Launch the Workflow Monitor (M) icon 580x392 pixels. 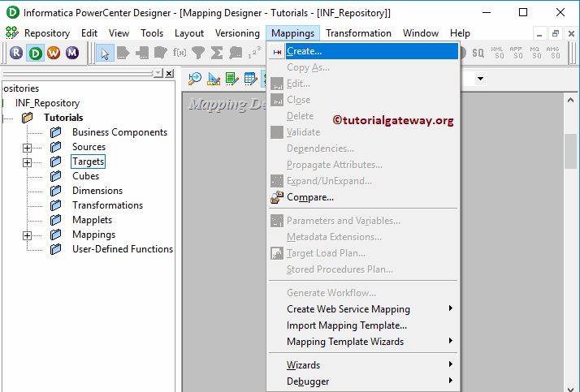point(72,53)
